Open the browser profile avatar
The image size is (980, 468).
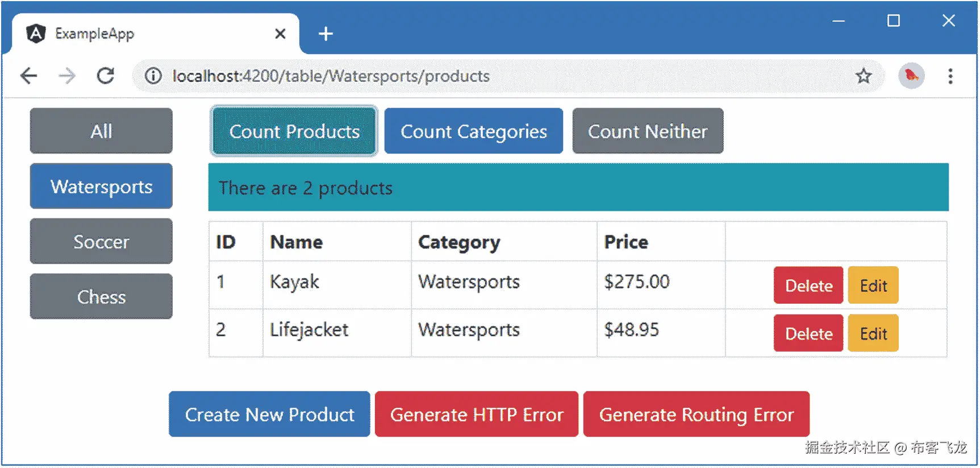(x=911, y=76)
